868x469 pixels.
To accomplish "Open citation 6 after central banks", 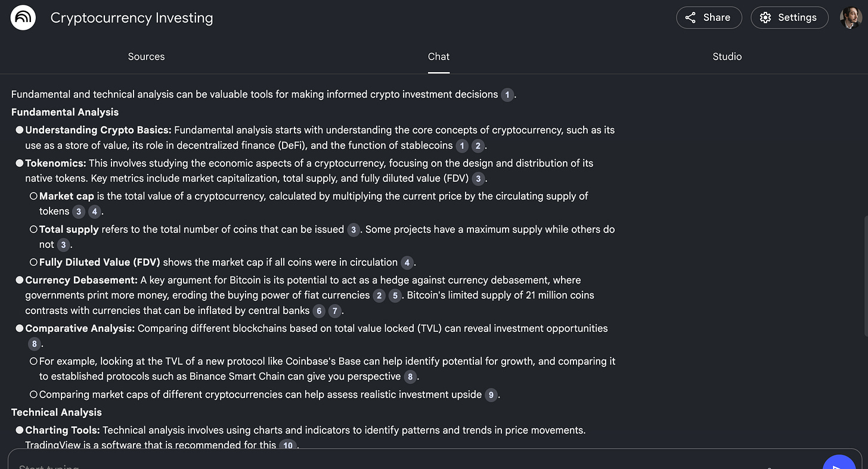I will coord(319,311).
